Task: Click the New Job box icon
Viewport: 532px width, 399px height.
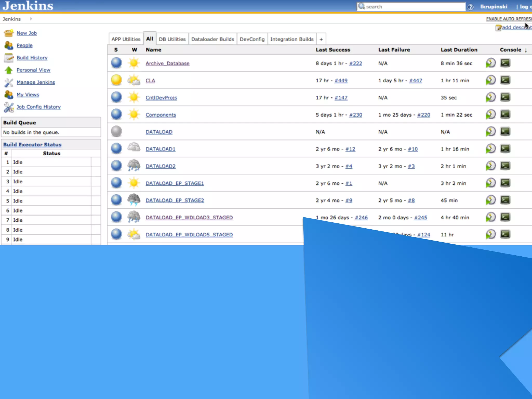Action: click(x=9, y=33)
